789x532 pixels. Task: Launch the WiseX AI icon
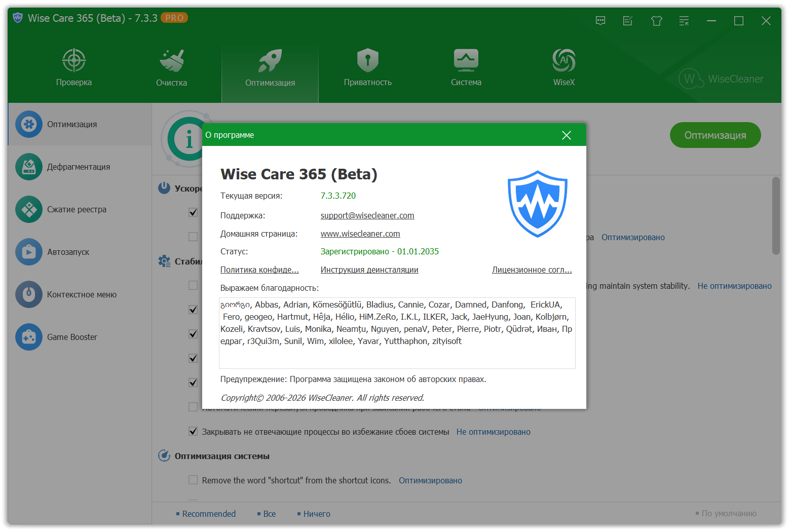pos(563,61)
